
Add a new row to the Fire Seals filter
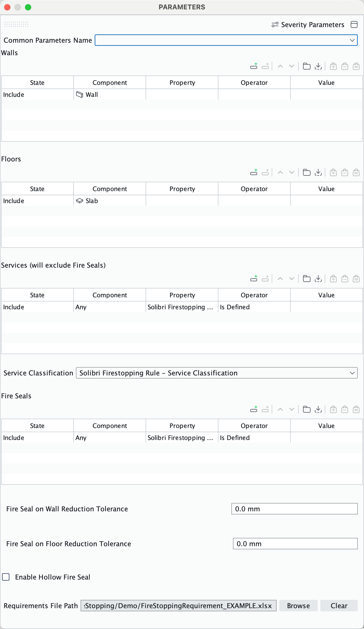tap(254, 409)
